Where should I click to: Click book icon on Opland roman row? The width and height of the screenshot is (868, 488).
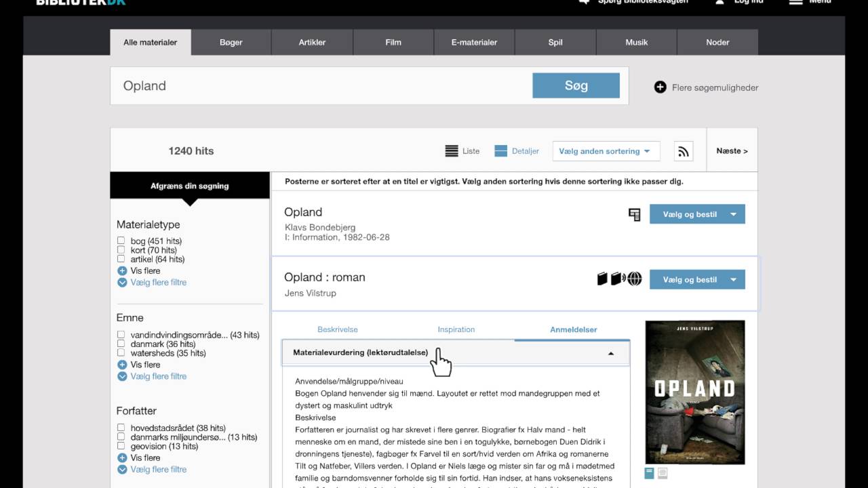[601, 279]
